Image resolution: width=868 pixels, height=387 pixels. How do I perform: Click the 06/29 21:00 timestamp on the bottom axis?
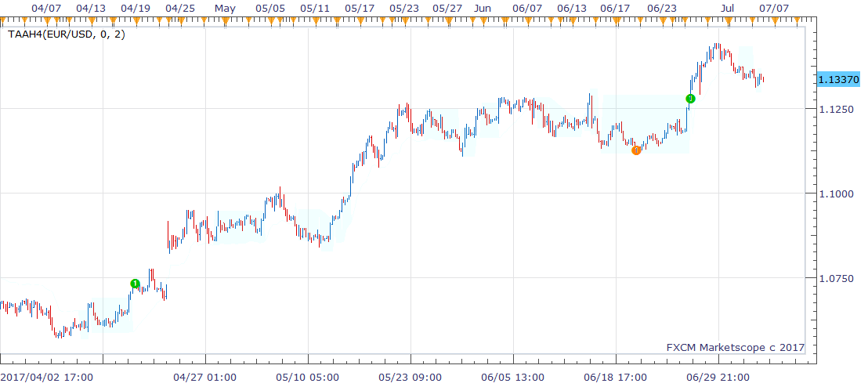click(x=718, y=378)
